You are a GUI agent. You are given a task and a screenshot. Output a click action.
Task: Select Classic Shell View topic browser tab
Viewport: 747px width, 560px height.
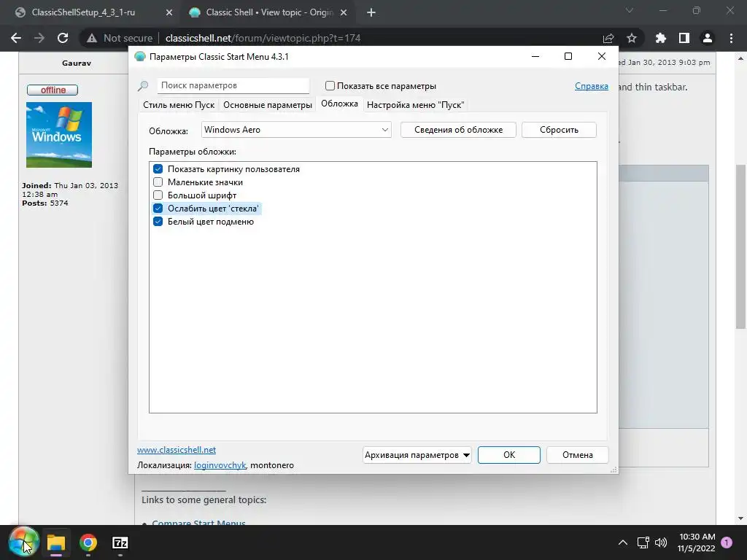pos(269,12)
